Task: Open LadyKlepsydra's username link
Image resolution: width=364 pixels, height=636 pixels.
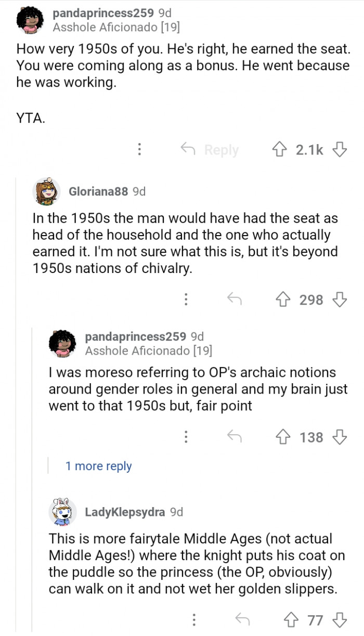Action: pos(125,512)
